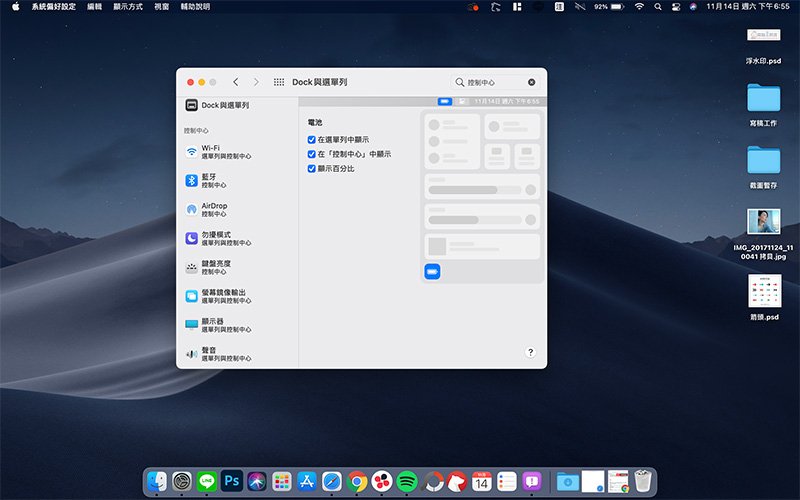Click the show-all grid icon in toolbar
The height and width of the screenshot is (500, 800).
point(278,82)
